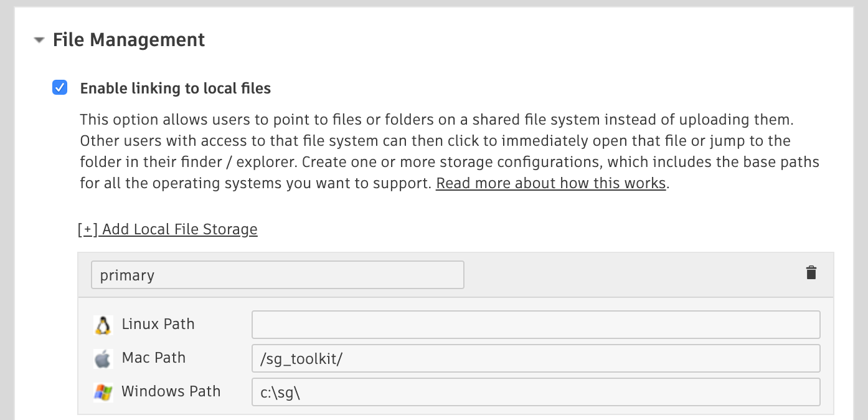This screenshot has height=420, width=868.
Task: Click the Mac apple icon
Action: click(103, 358)
